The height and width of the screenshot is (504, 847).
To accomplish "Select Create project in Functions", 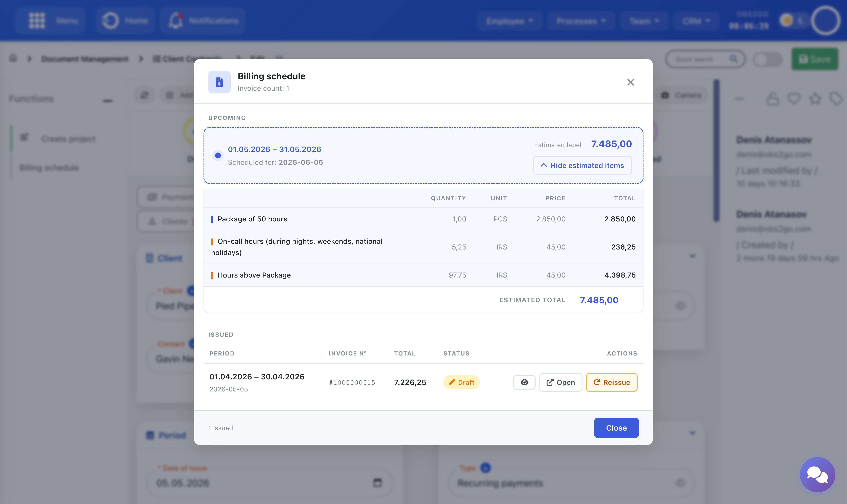I will click(x=68, y=139).
